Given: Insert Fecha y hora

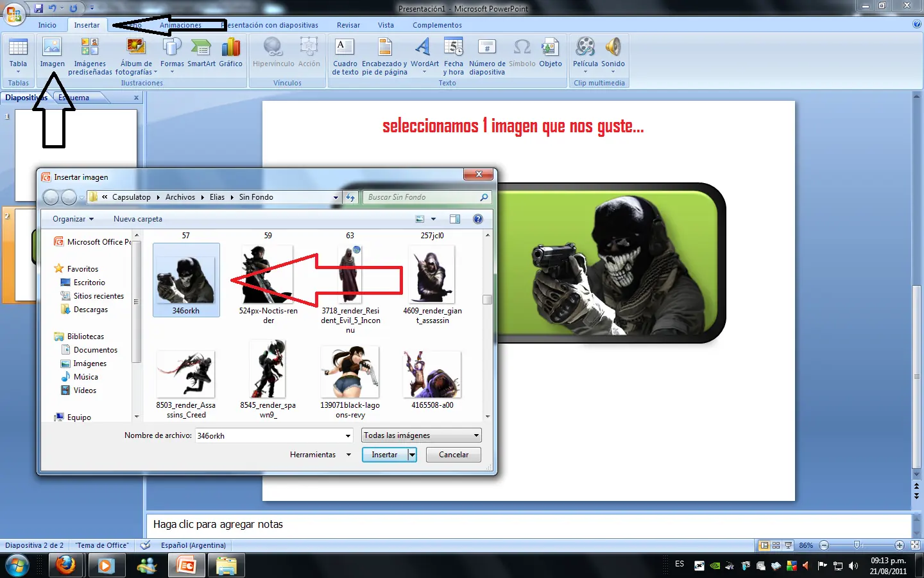Looking at the screenshot, I should coord(453,56).
